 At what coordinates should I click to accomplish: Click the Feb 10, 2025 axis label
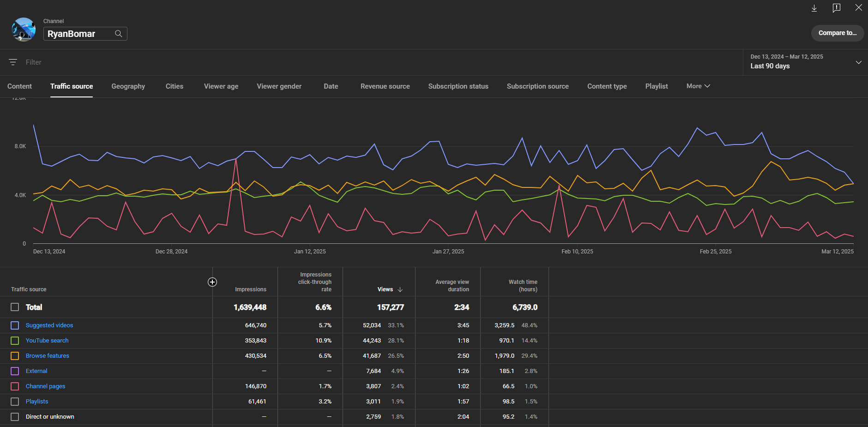coord(577,252)
